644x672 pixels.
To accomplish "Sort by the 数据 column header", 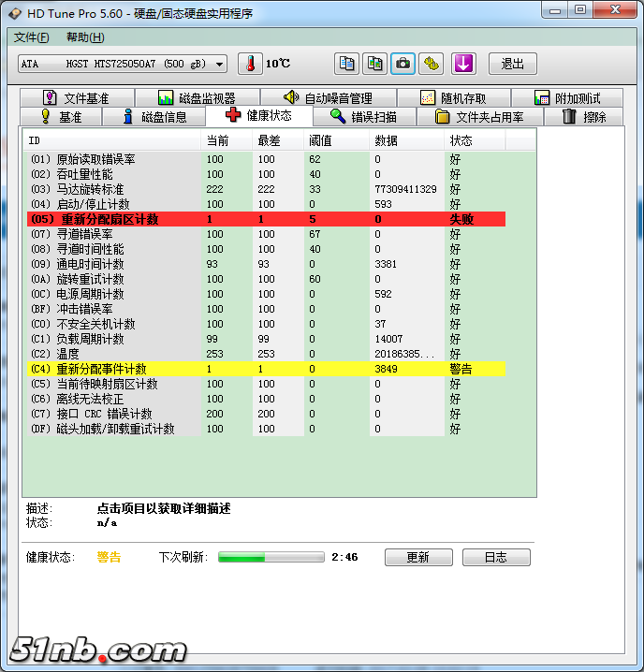I will (x=406, y=140).
